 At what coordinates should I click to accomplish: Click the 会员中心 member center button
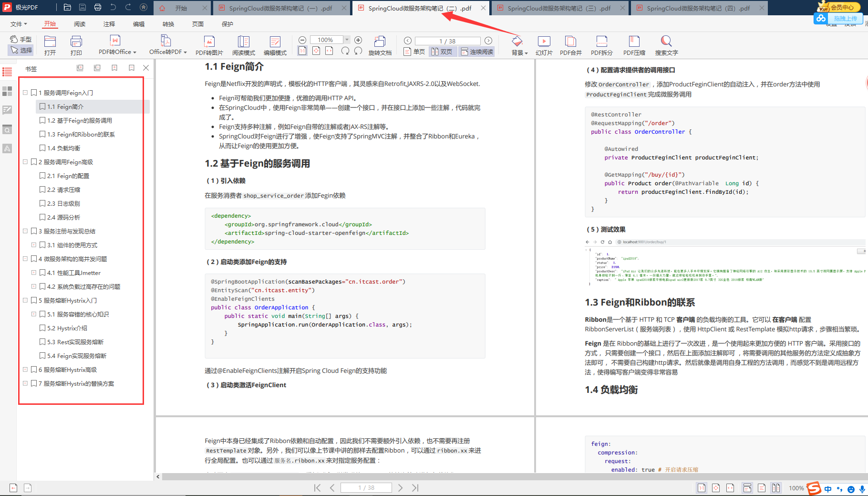pyautogui.click(x=839, y=7)
